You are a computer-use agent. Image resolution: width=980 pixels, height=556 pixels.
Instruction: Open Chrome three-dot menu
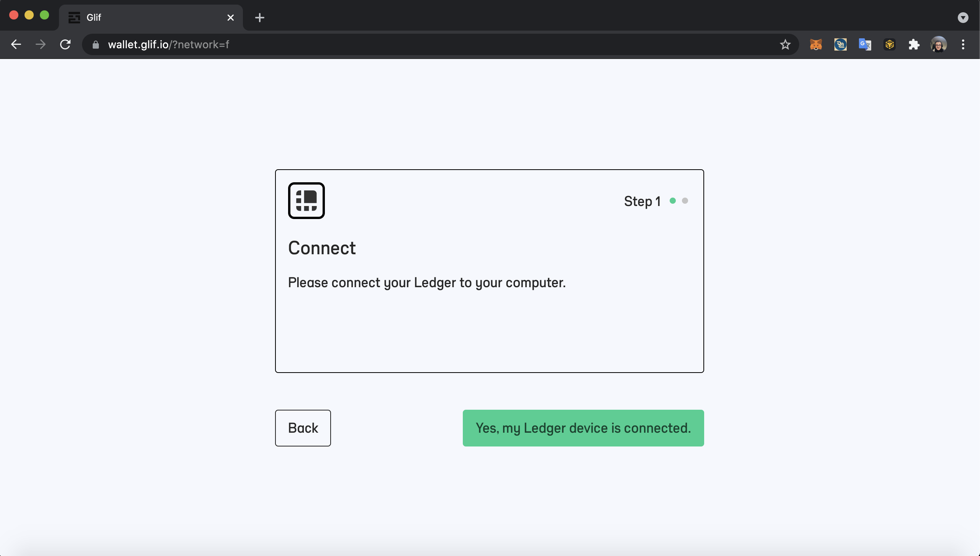[x=963, y=44]
